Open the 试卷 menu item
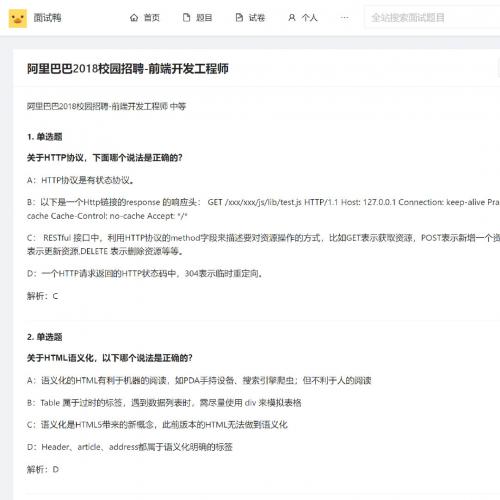 [x=257, y=18]
